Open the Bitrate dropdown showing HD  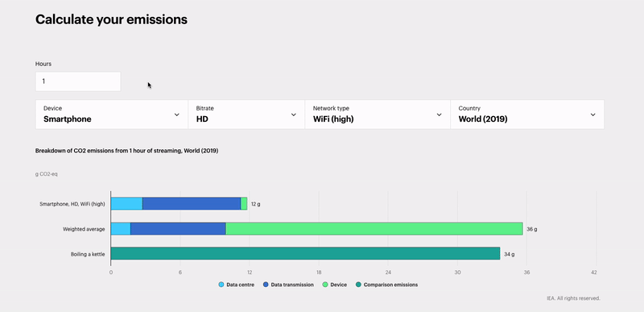click(x=246, y=114)
